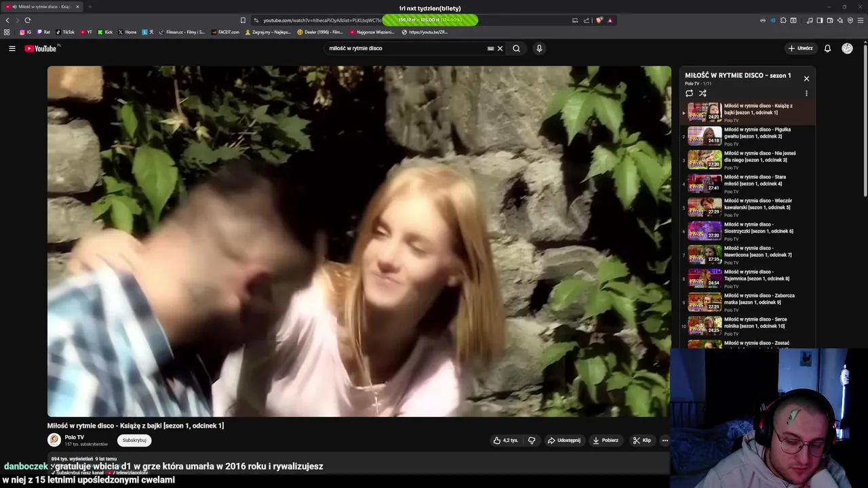Open the music note icon in the browser toolbar
The image size is (868, 488).
pyautogui.click(x=810, y=20)
